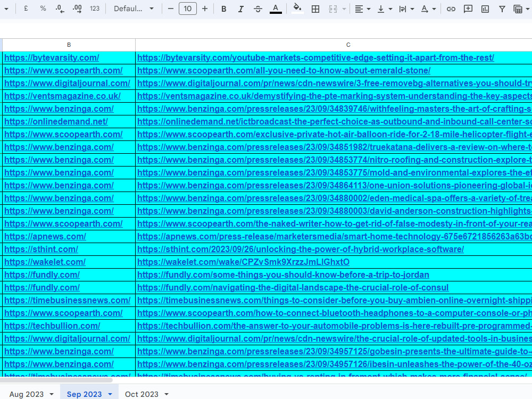
Task: Switch to the Aug 2023 sheet tab
Action: pos(27,394)
